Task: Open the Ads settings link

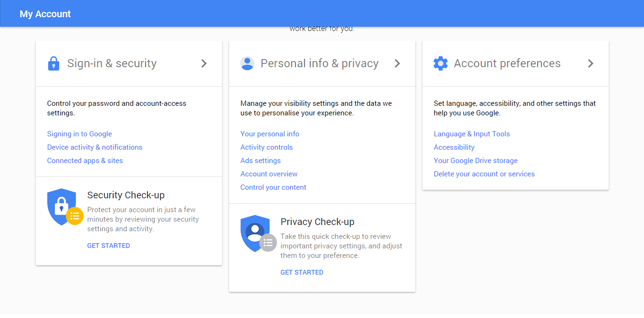Action: click(x=261, y=161)
